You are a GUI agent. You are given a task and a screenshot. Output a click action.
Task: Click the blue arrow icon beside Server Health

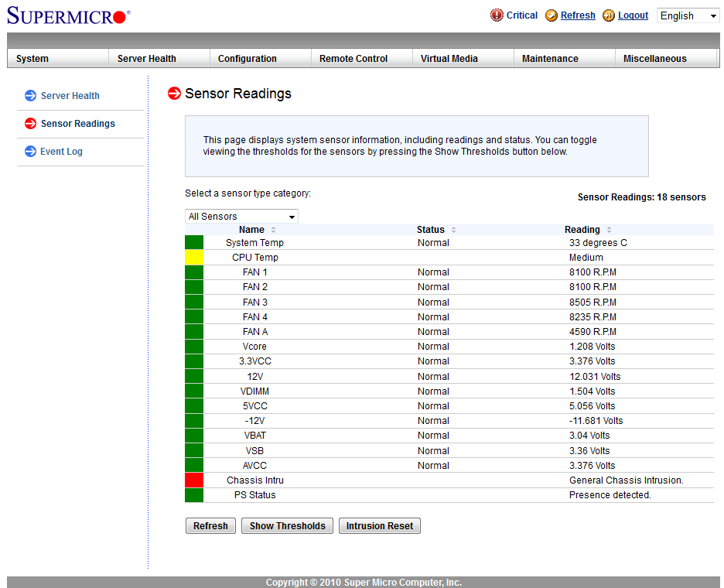(x=30, y=96)
